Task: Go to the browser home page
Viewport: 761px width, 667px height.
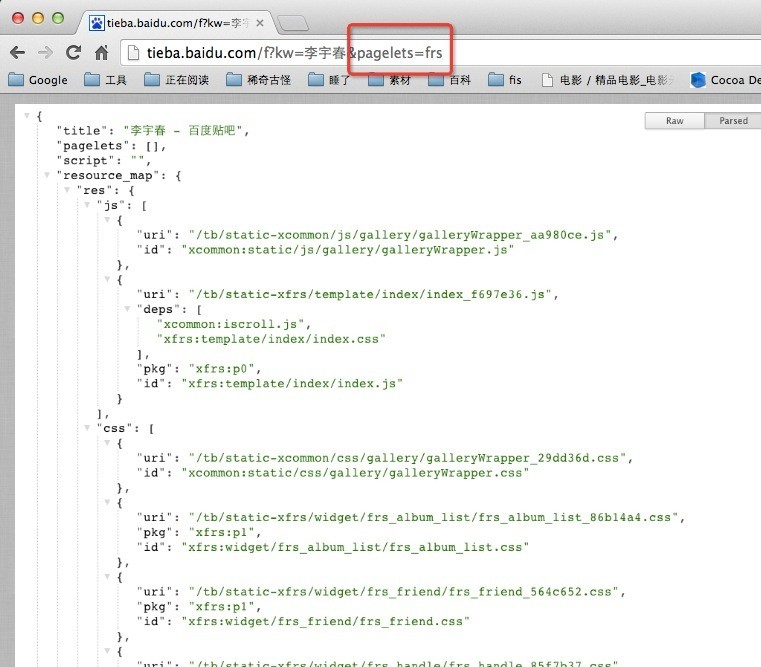Action: (x=101, y=52)
